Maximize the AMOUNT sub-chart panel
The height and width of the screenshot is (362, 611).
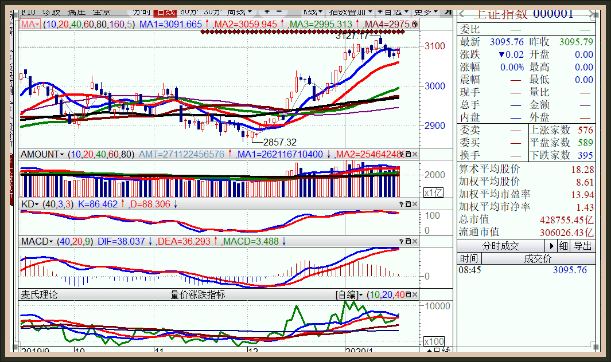pyautogui.click(x=408, y=154)
